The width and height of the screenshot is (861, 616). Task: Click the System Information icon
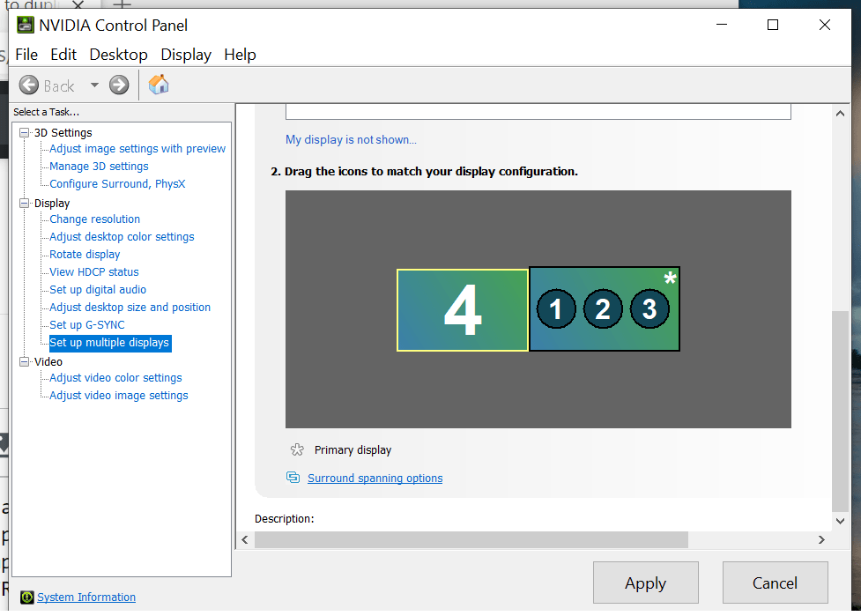pos(27,597)
